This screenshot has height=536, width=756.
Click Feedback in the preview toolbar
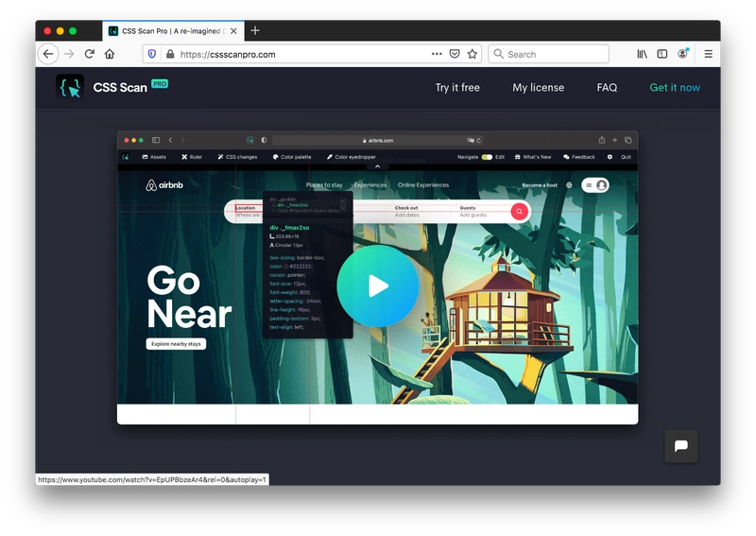click(579, 157)
